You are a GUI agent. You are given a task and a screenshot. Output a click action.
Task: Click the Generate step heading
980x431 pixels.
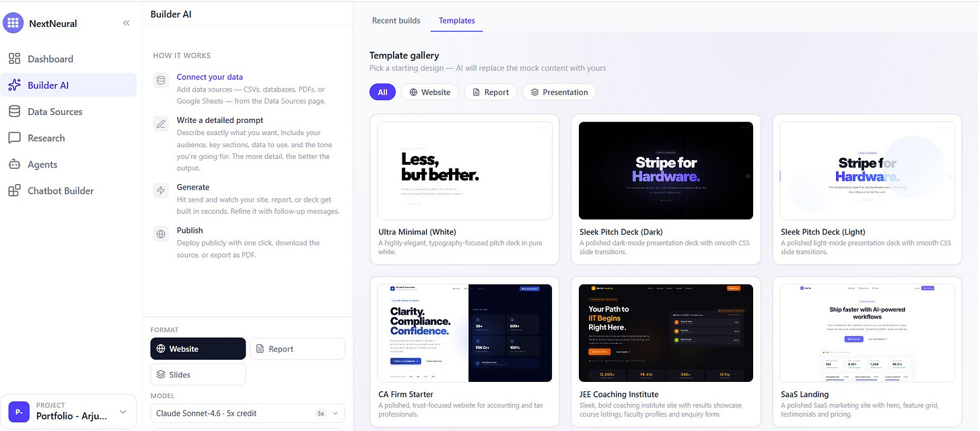point(193,188)
